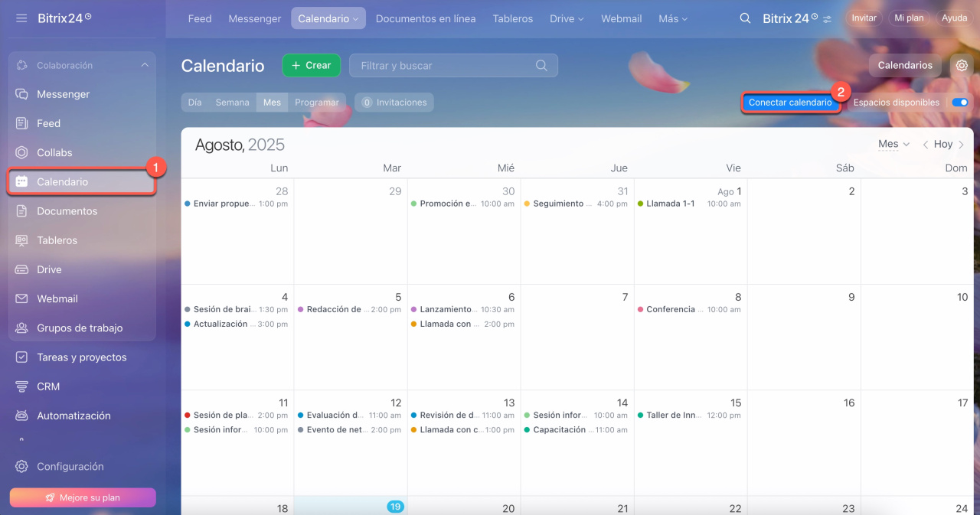The width and height of the screenshot is (980, 515).
Task: Click the Mi plan button
Action: pos(910,18)
